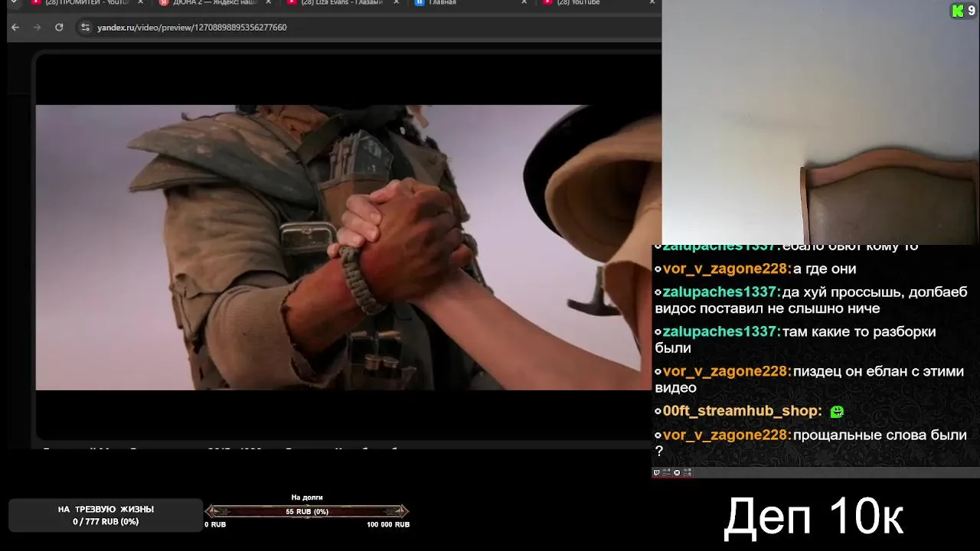Image resolution: width=980 pixels, height=551 pixels.
Task: Go back with the browser back arrow
Action: click(15, 27)
